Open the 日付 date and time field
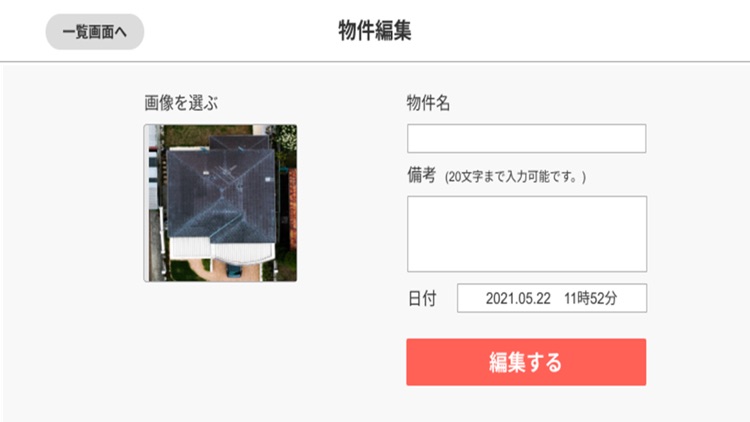The width and height of the screenshot is (750, 422). tap(552, 298)
